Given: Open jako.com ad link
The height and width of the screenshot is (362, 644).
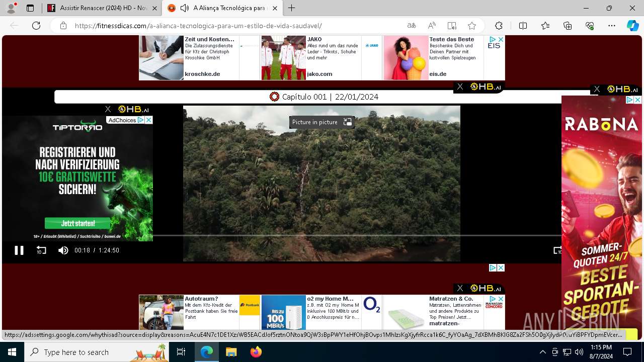Looking at the screenshot, I should coord(319,74).
